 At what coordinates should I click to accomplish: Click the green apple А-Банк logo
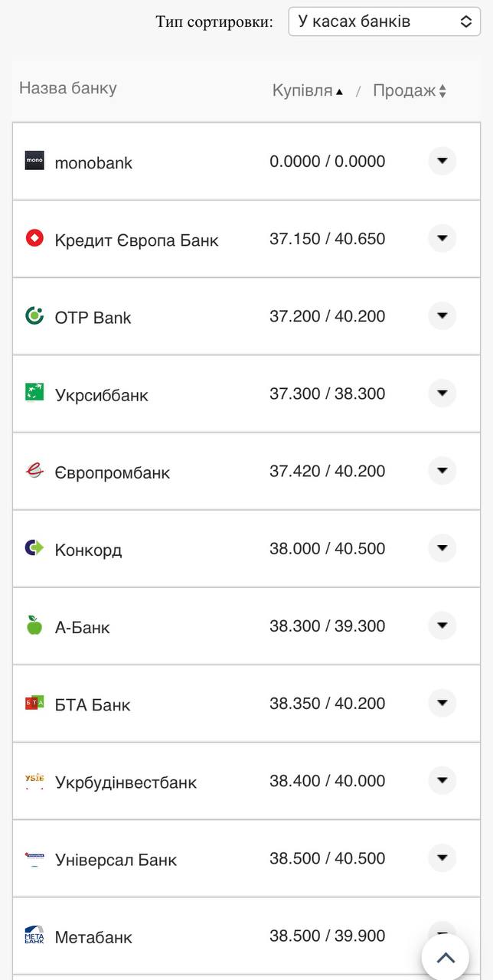[34, 626]
